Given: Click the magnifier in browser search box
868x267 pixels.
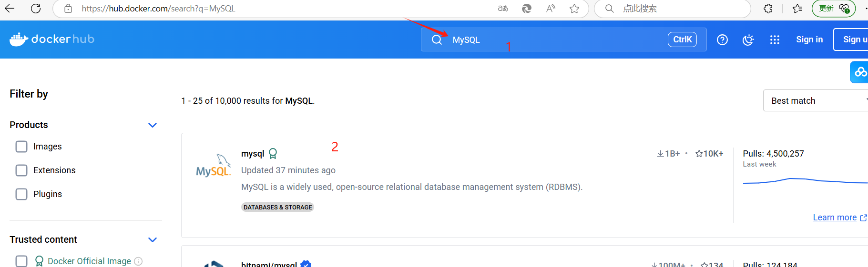Looking at the screenshot, I should 609,8.
